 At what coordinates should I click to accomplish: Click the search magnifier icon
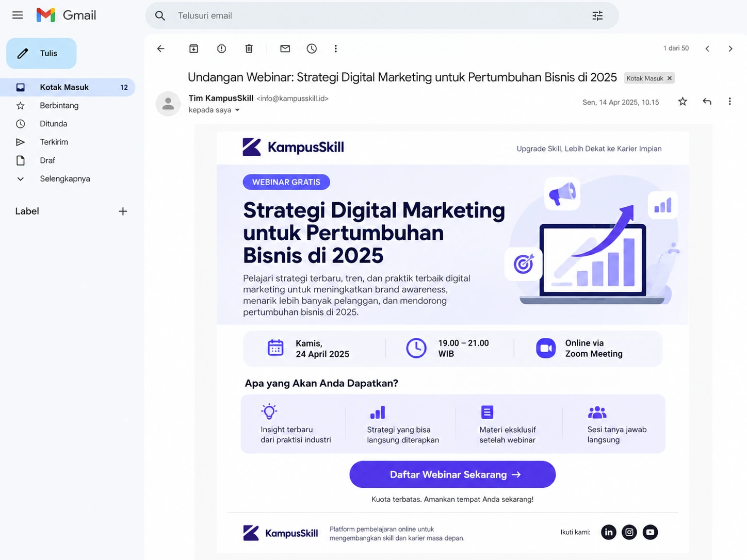(160, 16)
